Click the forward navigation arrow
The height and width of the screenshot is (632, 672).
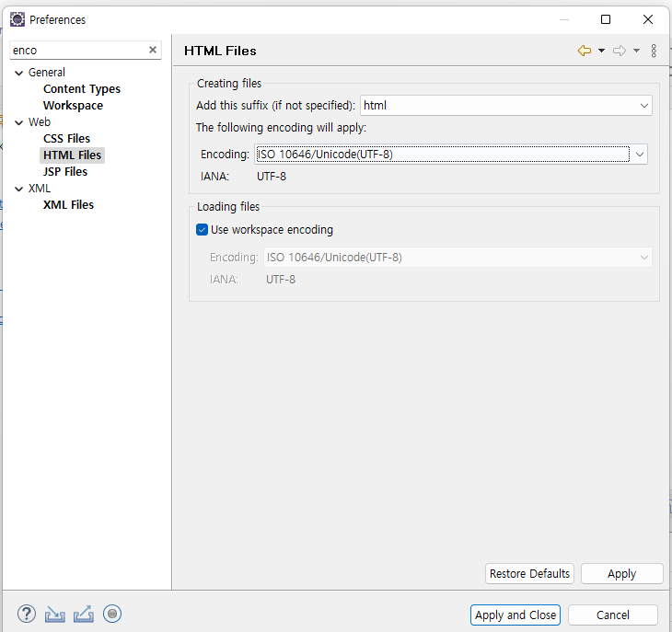coord(620,51)
